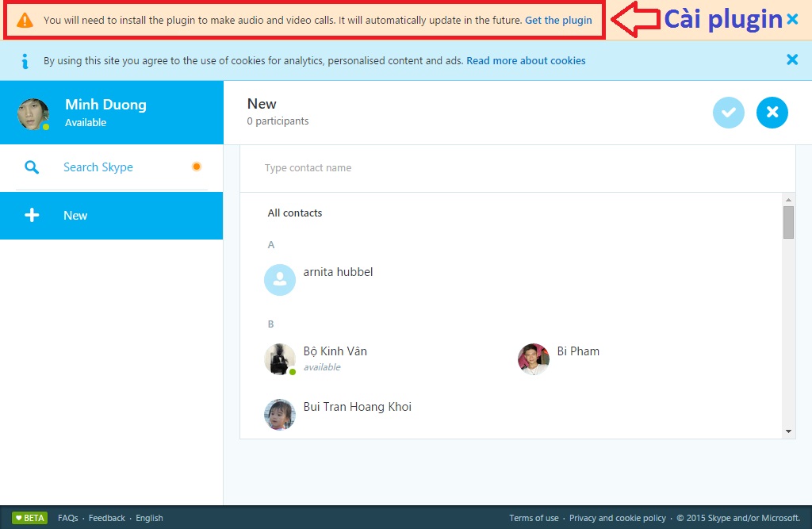Click Minh Duong profile avatar

(x=33, y=114)
